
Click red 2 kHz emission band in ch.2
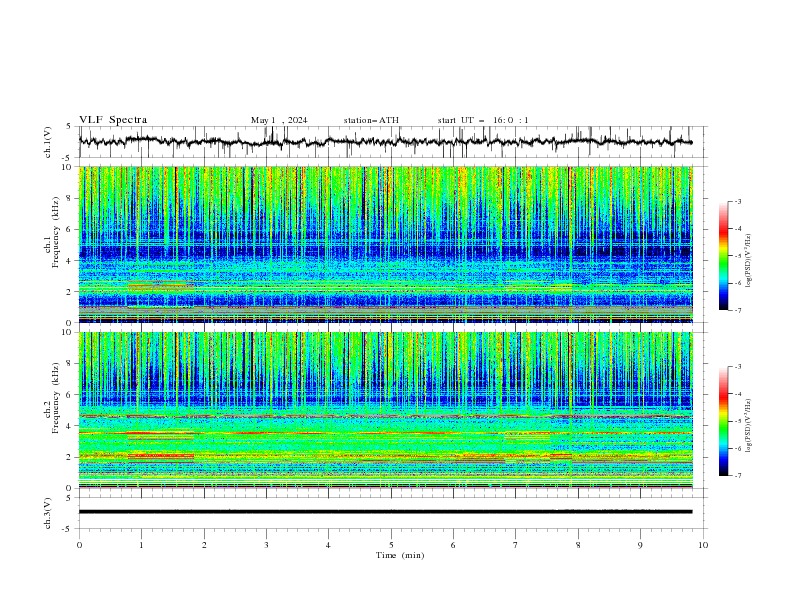tap(161, 456)
